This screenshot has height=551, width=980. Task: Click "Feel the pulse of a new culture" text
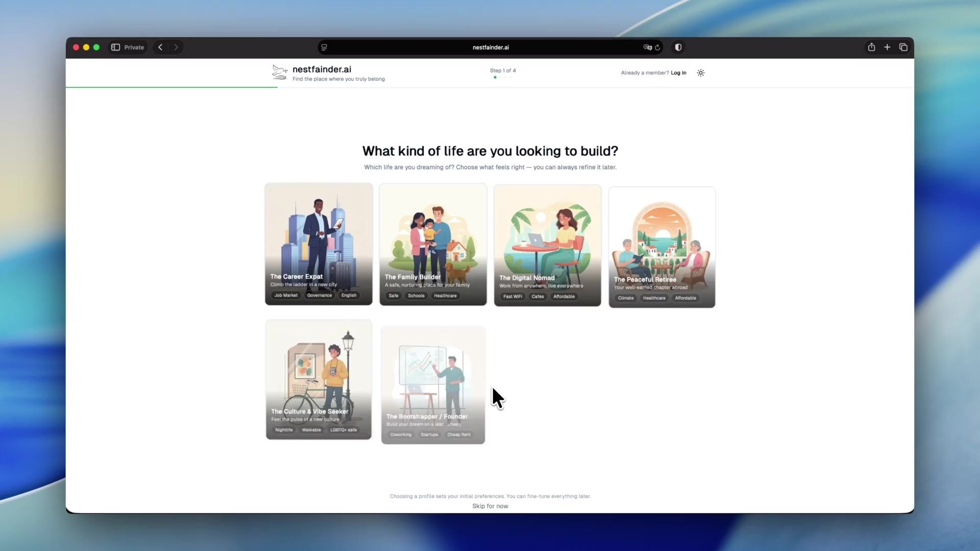[x=305, y=419]
